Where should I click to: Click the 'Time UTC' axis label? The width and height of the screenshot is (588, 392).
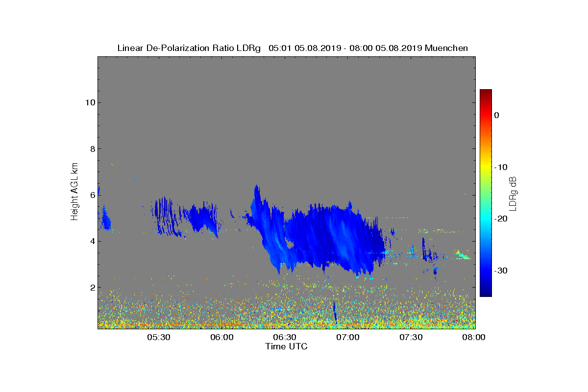(287, 346)
